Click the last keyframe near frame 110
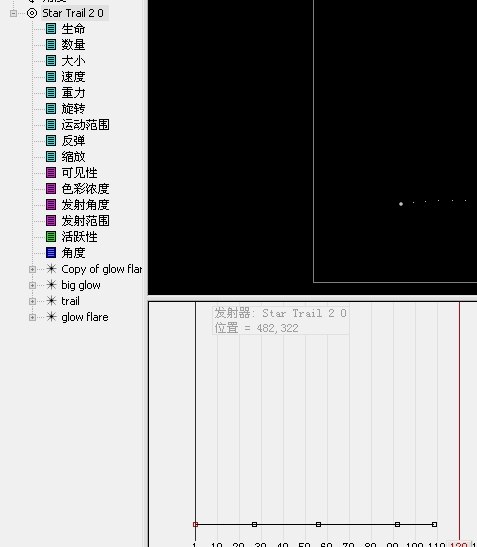Screen dimensions: 477x547 (434, 524)
